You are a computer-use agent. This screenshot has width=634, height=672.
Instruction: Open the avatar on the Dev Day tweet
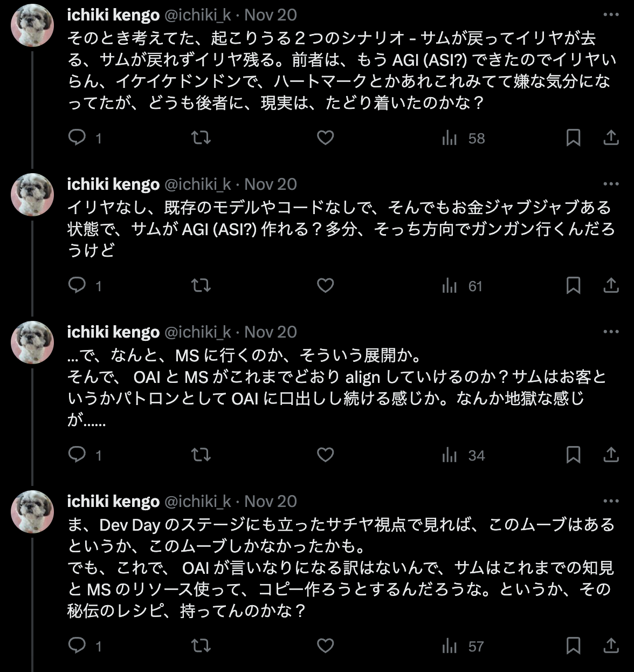point(32,512)
